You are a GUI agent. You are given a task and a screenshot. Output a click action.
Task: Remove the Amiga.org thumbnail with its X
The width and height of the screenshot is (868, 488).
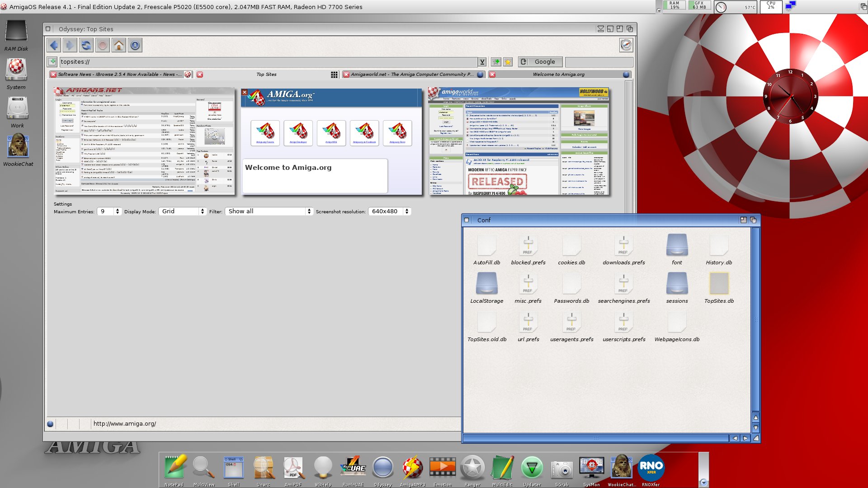click(245, 92)
